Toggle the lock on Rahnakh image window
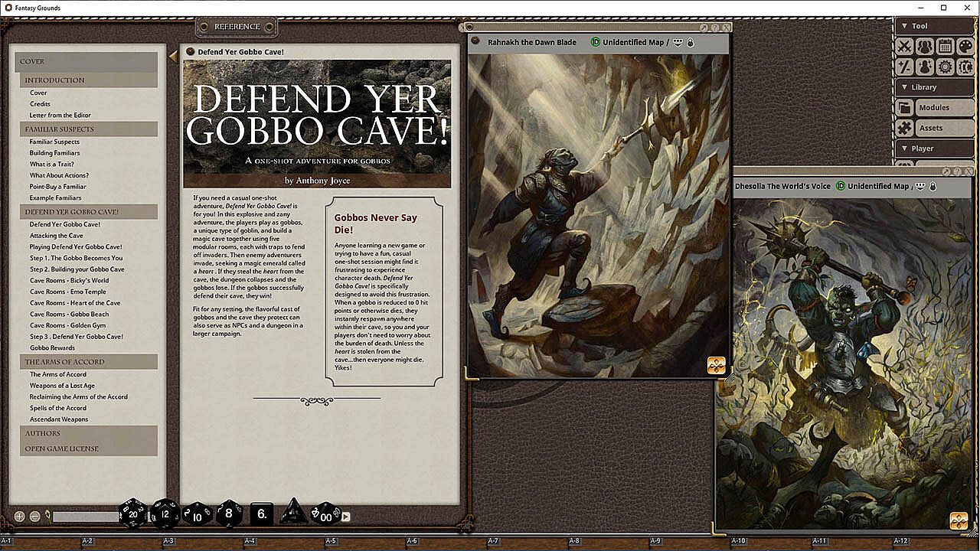 [691, 42]
